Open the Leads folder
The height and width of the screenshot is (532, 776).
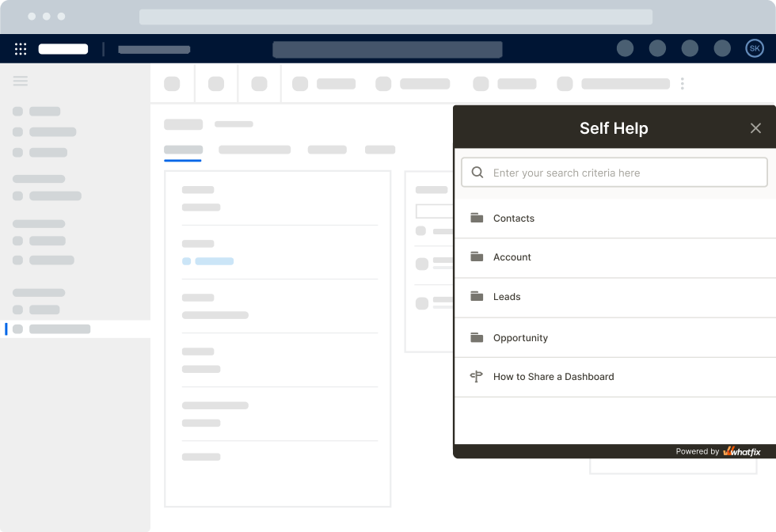(x=614, y=297)
